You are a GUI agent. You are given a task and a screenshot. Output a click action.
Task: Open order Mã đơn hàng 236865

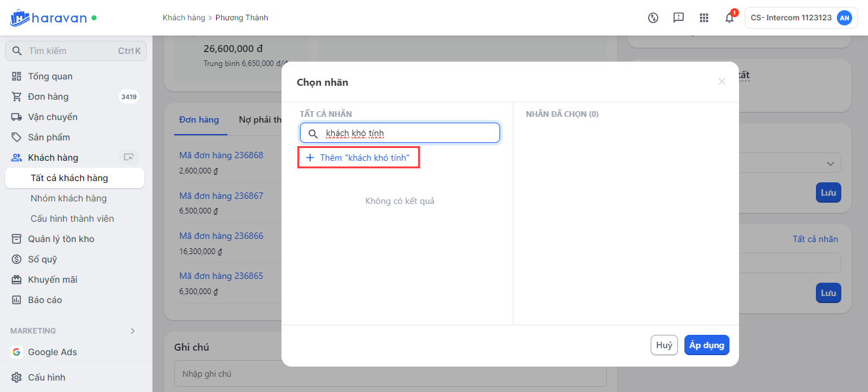[221, 276]
